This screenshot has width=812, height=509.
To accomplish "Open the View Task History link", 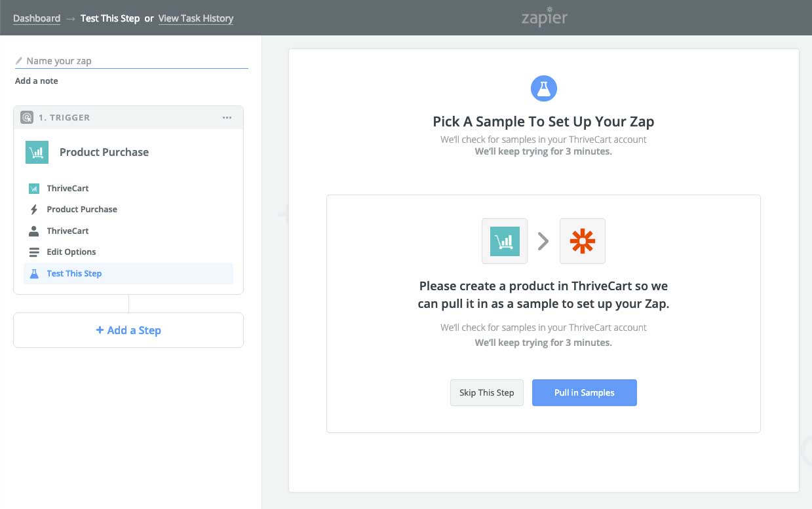I will [x=196, y=18].
